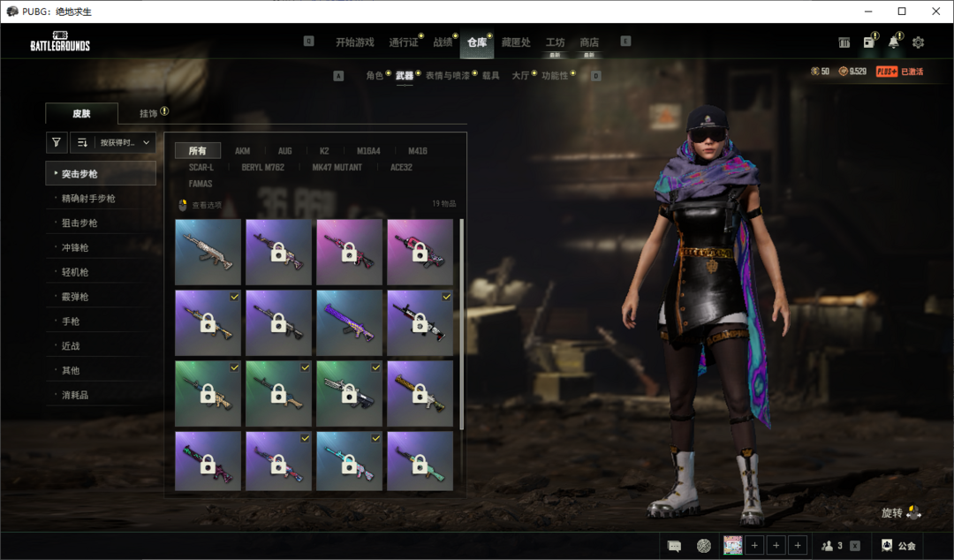Open the friends list icon showing 3
The width and height of the screenshot is (954, 560).
coord(828,546)
